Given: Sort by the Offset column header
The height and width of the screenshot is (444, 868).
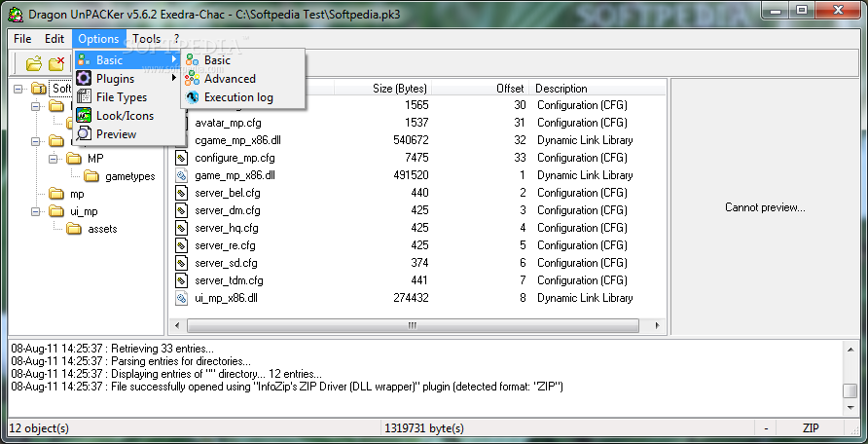Looking at the screenshot, I should [480, 89].
